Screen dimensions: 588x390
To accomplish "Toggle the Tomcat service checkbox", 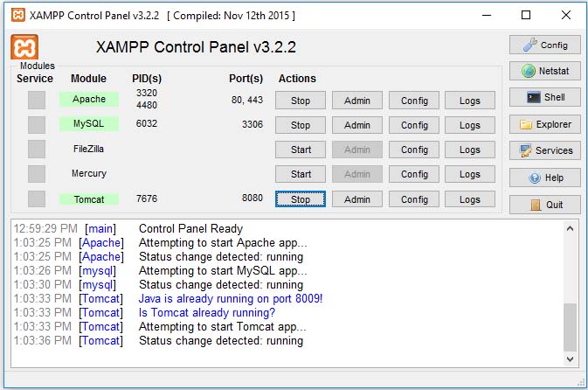I will tap(37, 198).
